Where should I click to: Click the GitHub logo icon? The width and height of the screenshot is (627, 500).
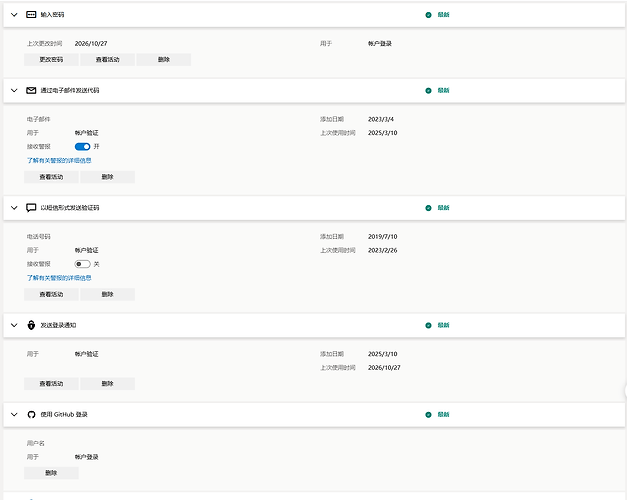(31, 415)
